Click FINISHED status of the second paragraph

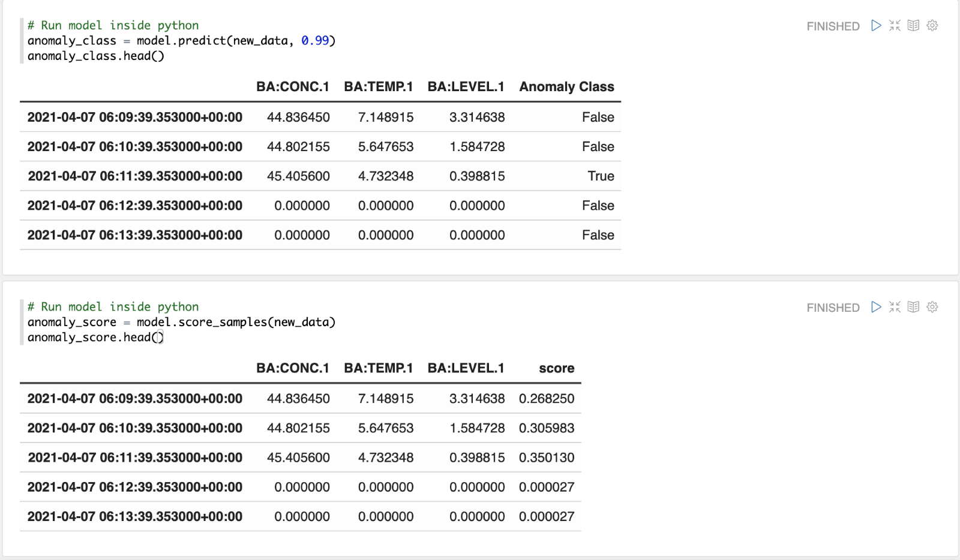point(833,308)
